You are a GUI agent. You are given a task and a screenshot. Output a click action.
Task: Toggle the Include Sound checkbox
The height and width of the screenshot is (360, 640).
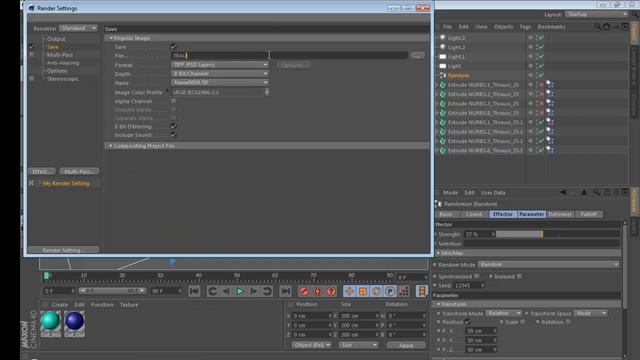click(x=173, y=135)
